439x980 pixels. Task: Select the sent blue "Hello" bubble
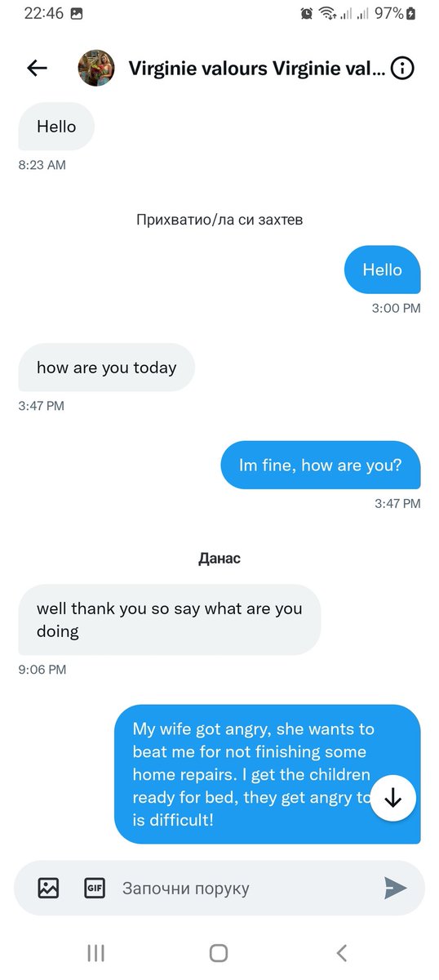[383, 269]
